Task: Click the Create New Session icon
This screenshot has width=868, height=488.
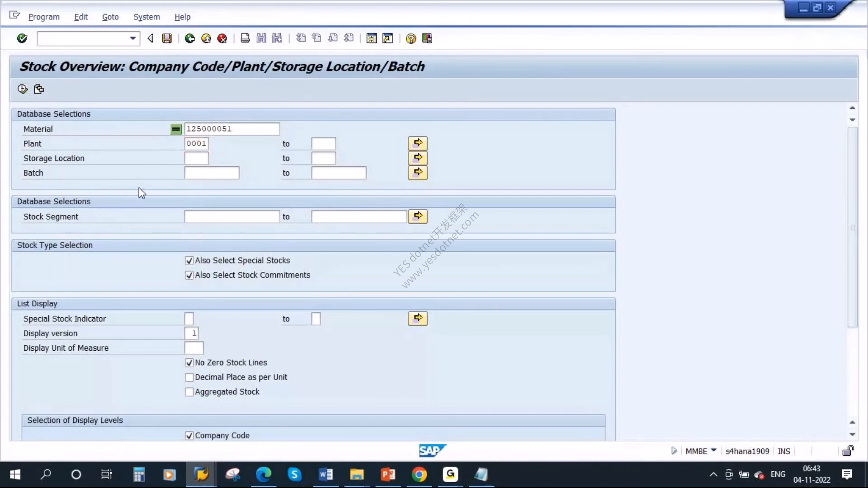Action: point(372,38)
